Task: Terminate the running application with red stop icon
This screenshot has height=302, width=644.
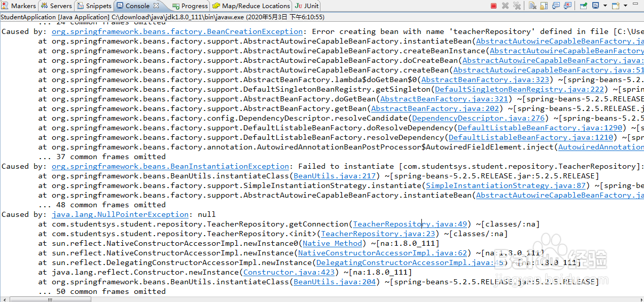Action: (x=493, y=6)
